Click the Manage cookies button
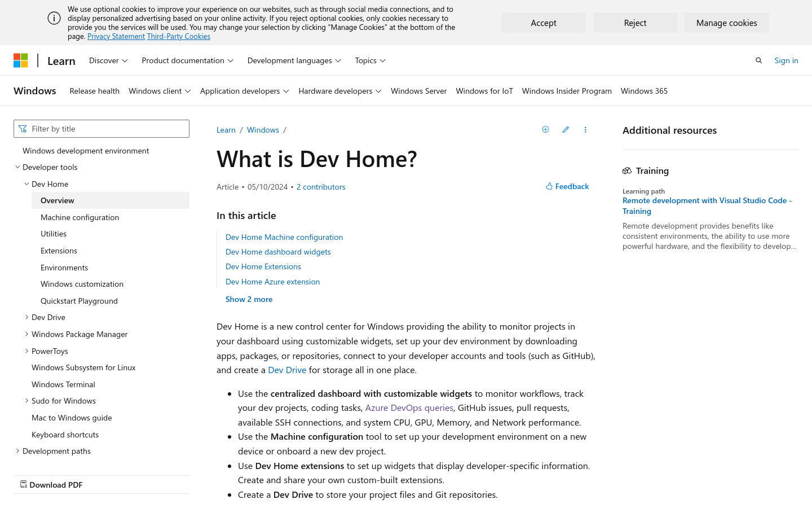 point(727,23)
